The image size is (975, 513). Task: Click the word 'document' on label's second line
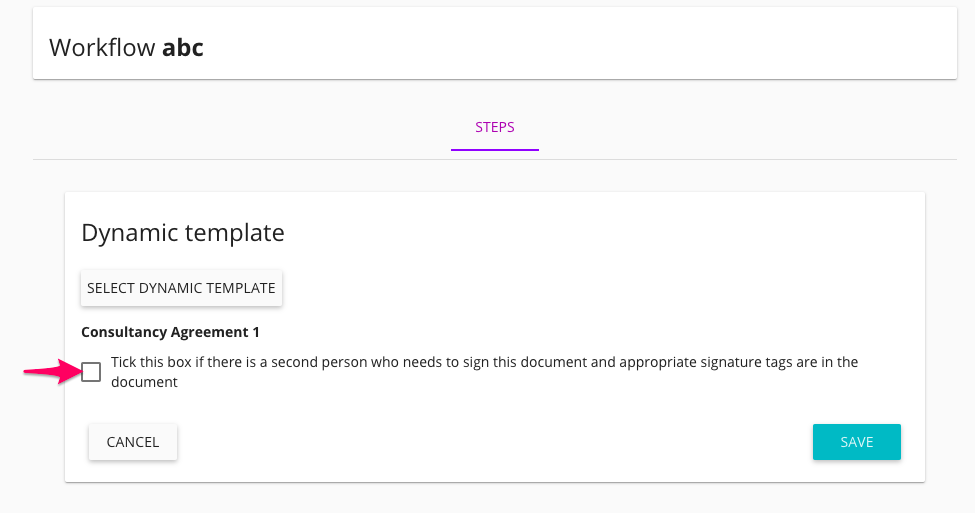tap(144, 382)
